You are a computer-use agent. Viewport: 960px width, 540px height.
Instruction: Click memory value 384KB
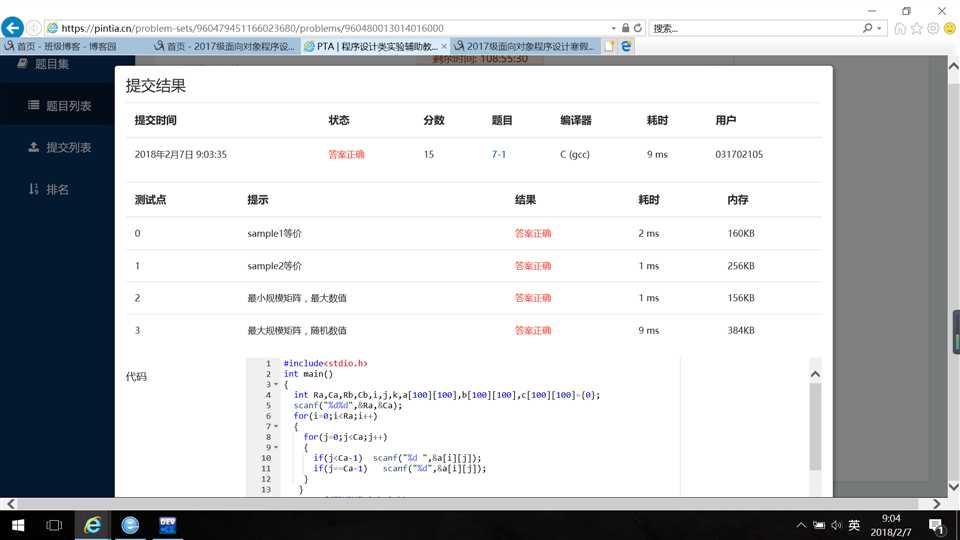tap(741, 331)
